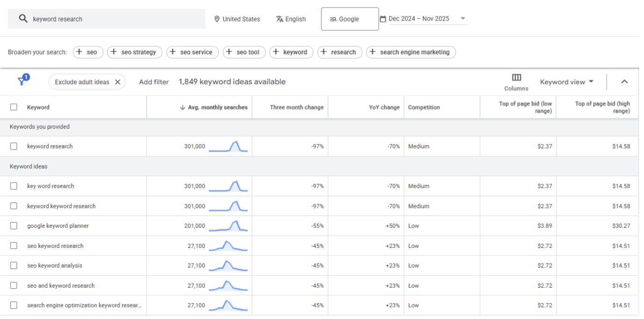Screen dimensions: 644x319
Task: Click the location pin icon beside United States
Action: tap(216, 19)
